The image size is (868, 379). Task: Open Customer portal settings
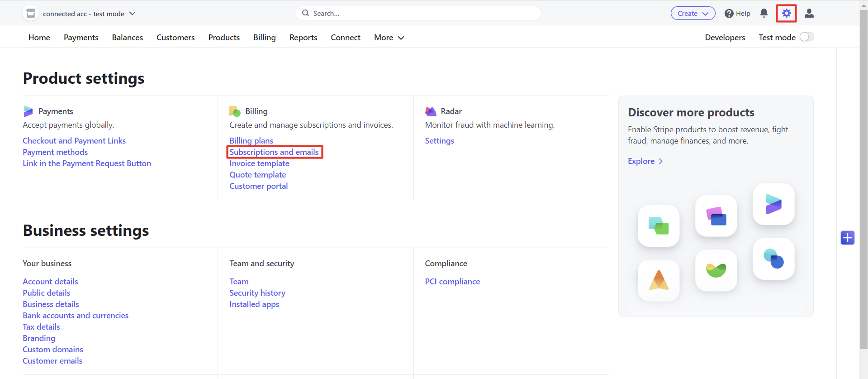tap(259, 186)
